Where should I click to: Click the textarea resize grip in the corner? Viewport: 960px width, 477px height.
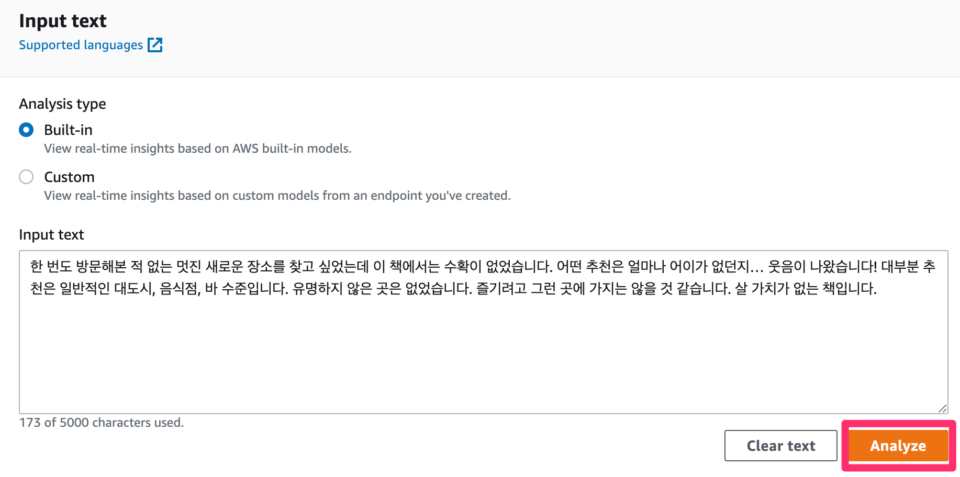[x=943, y=408]
